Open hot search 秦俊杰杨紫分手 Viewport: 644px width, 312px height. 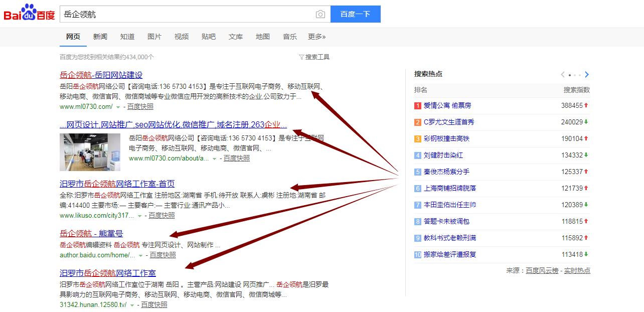pyautogui.click(x=447, y=172)
